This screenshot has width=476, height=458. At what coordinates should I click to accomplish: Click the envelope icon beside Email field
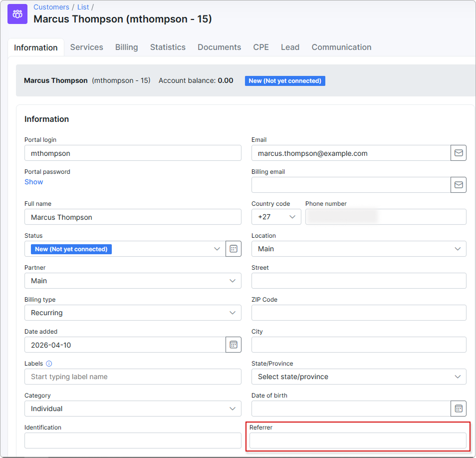coord(459,153)
